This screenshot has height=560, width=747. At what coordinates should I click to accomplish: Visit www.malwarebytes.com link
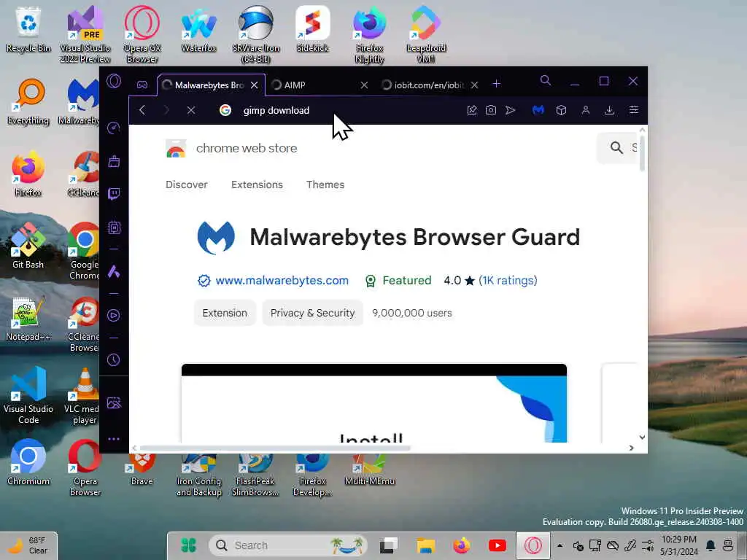coord(282,281)
